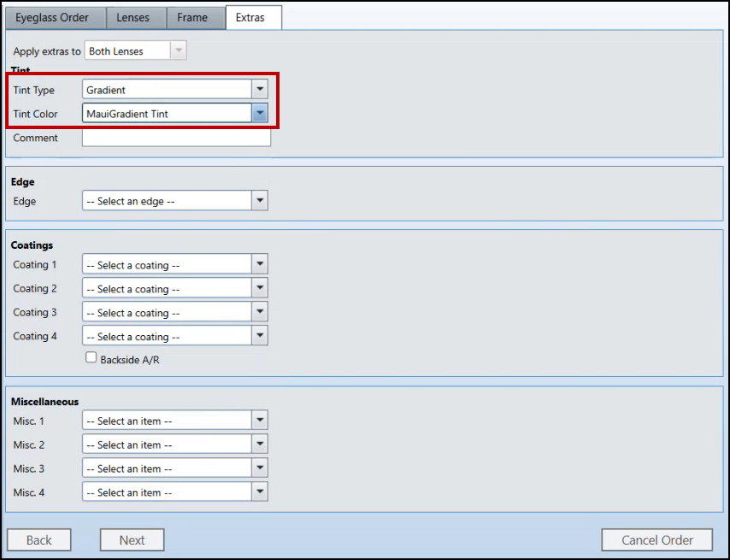This screenshot has width=730, height=560.
Task: Click the Cancel Order button
Action: [x=656, y=539]
